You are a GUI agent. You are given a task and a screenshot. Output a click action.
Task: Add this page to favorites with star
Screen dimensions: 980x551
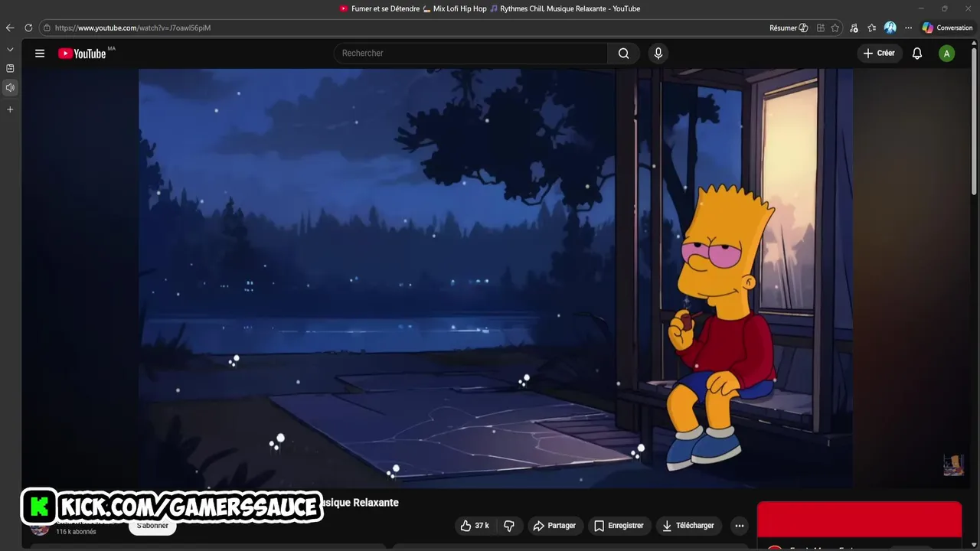(835, 28)
